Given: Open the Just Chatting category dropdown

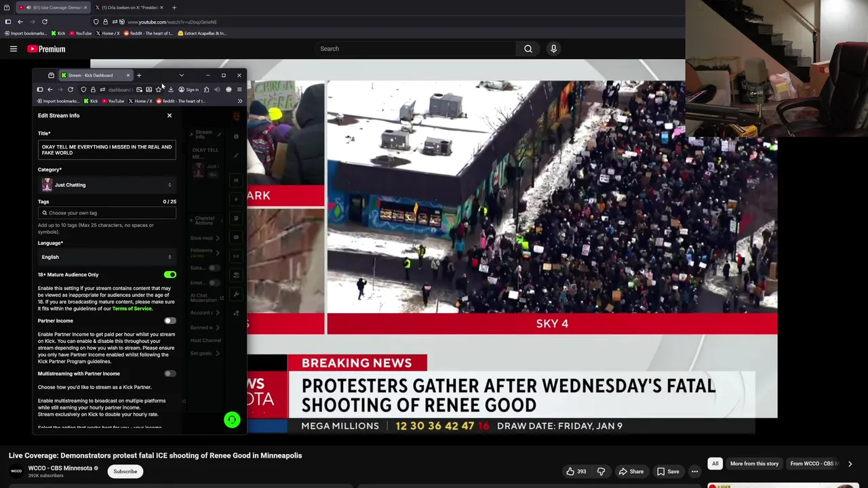Looking at the screenshot, I should (107, 185).
